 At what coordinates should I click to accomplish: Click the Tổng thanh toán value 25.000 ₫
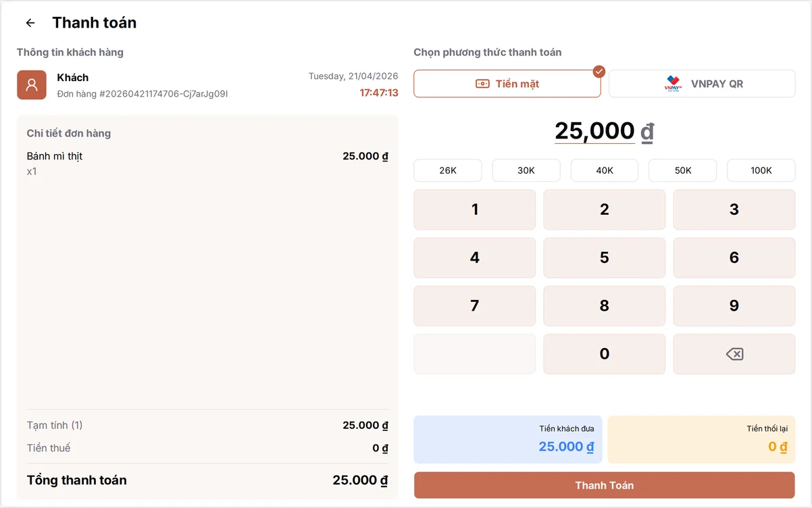pos(360,480)
